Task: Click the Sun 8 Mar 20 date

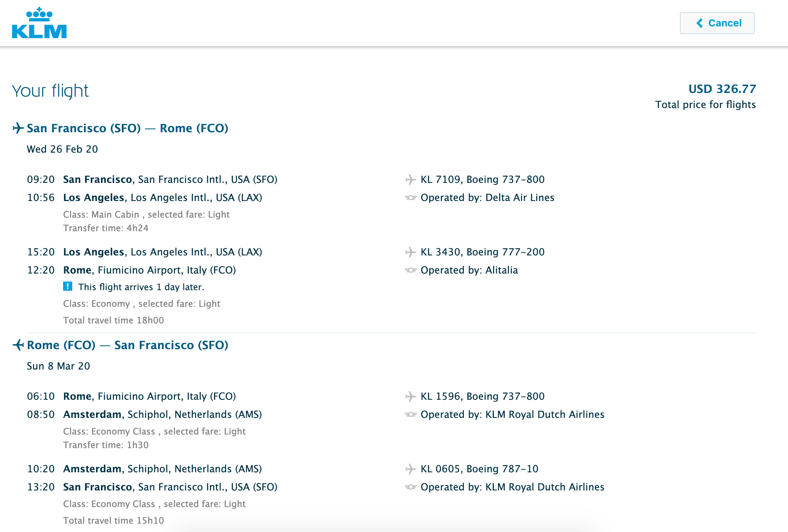Action: (x=59, y=366)
